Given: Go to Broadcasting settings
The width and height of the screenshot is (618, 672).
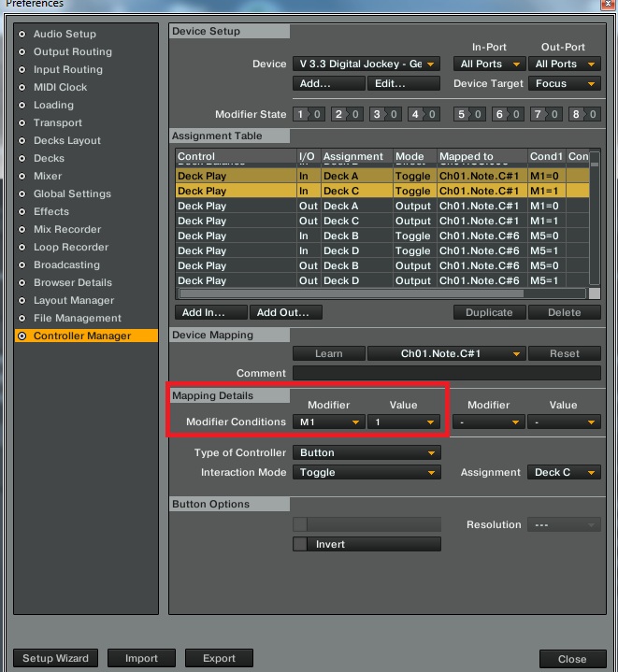Looking at the screenshot, I should click(x=66, y=265).
